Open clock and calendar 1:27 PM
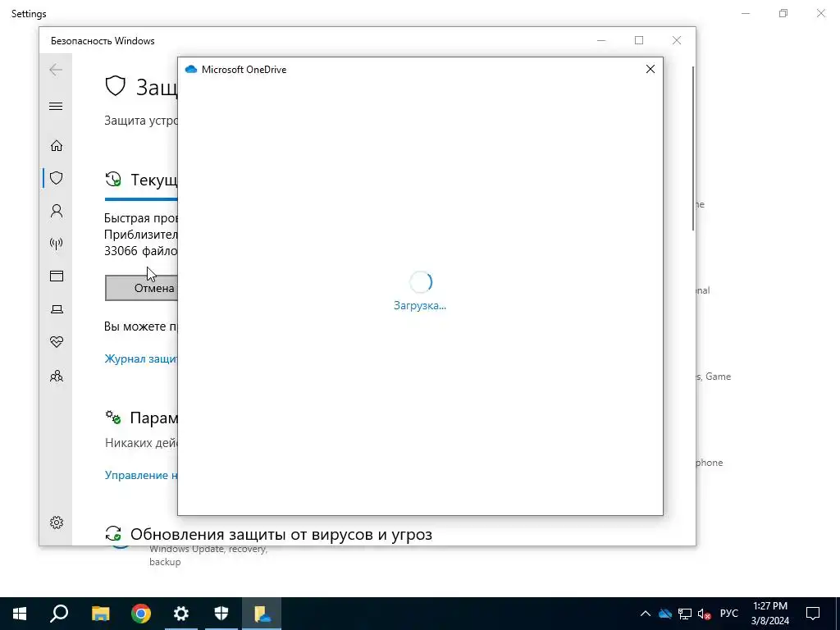The height and width of the screenshot is (630, 840). (769, 614)
